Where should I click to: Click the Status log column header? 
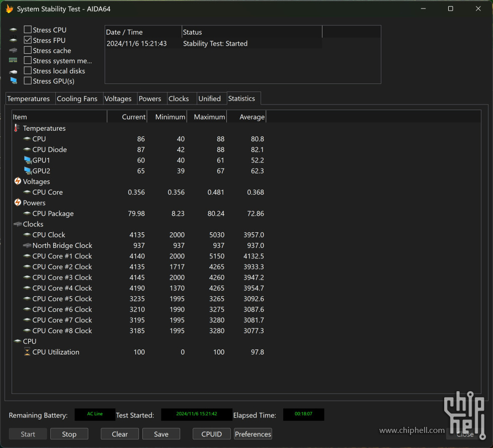point(252,32)
